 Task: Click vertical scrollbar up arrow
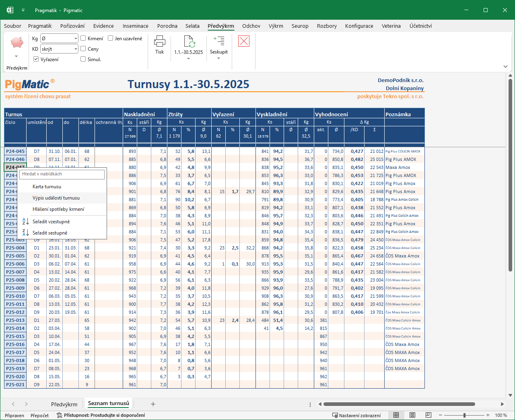pyautogui.click(x=510, y=75)
